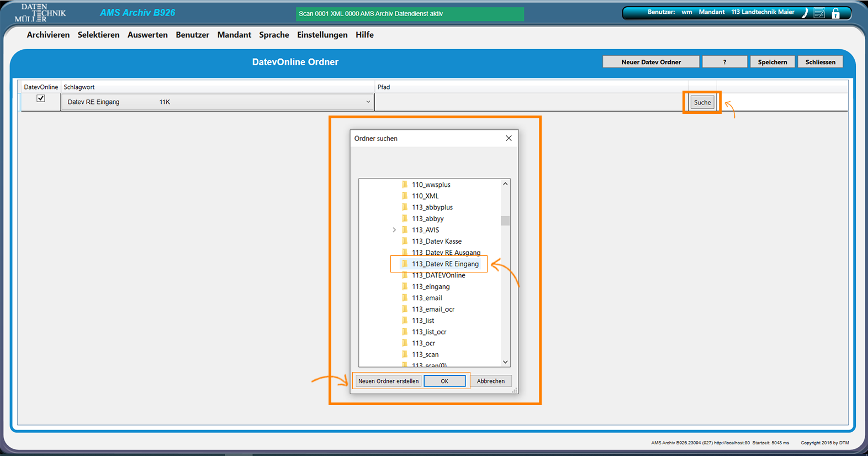This screenshot has height=456, width=868.
Task: Open the Archivieren menu
Action: (48, 35)
